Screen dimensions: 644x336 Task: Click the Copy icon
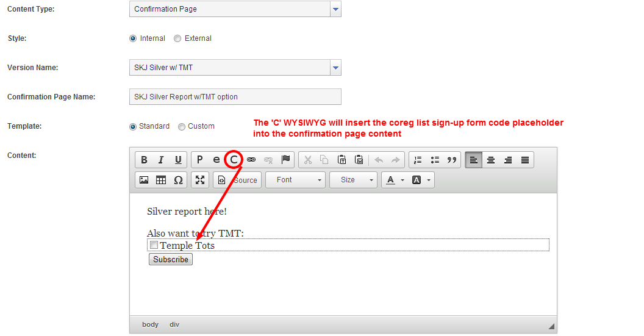[324, 160]
